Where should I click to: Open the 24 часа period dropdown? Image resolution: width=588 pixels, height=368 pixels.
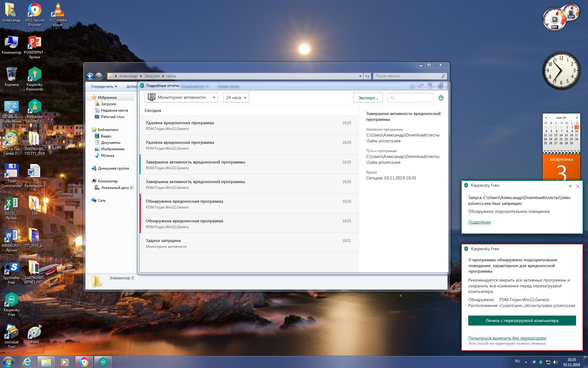pyautogui.click(x=236, y=98)
